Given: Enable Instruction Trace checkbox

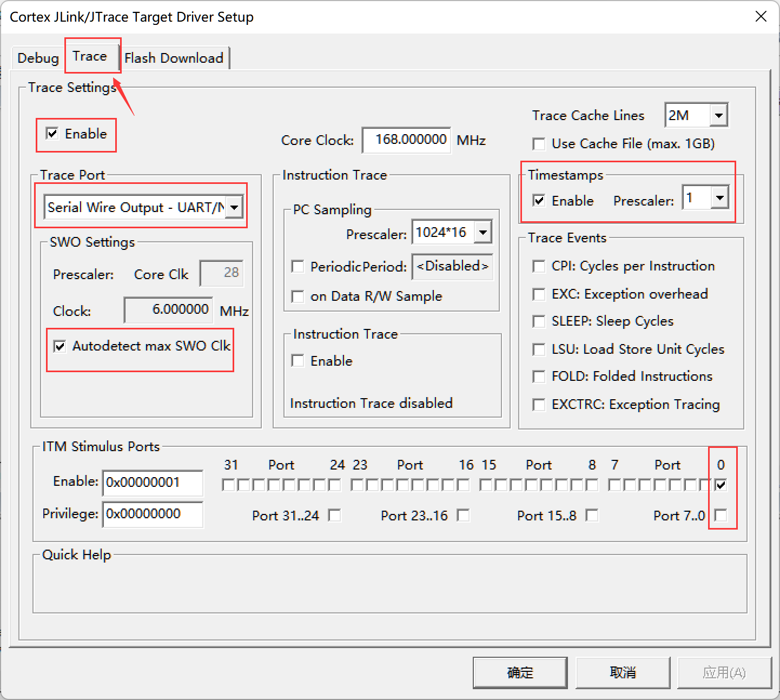Looking at the screenshot, I should (x=298, y=360).
